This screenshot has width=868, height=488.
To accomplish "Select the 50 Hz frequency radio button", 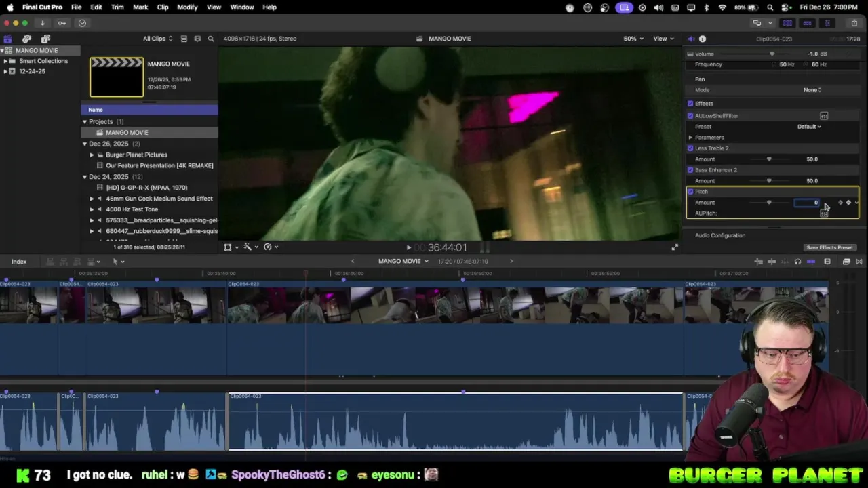I will point(774,64).
